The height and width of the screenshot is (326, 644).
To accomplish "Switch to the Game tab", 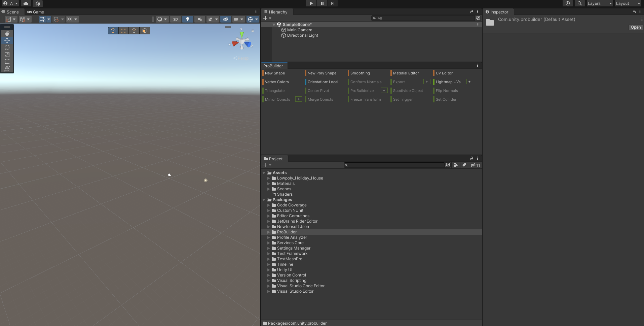I will [36, 12].
